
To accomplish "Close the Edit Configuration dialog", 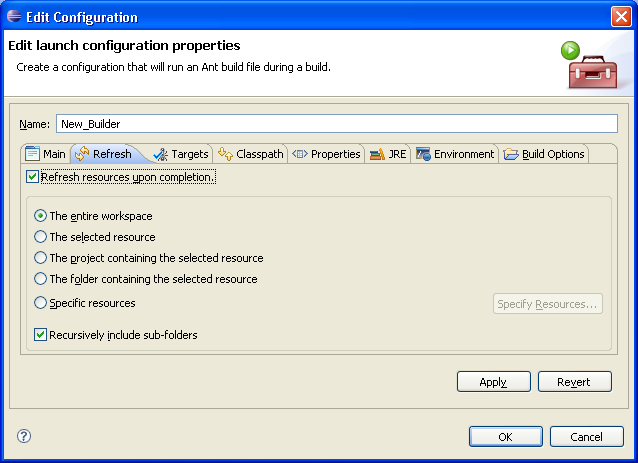I will point(621,17).
